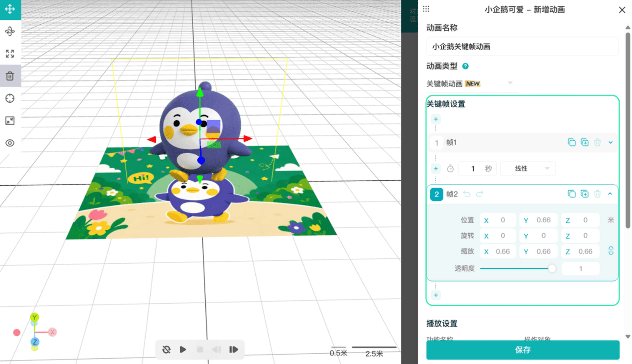Expand the 帧1 keyframe chevron

tap(611, 143)
